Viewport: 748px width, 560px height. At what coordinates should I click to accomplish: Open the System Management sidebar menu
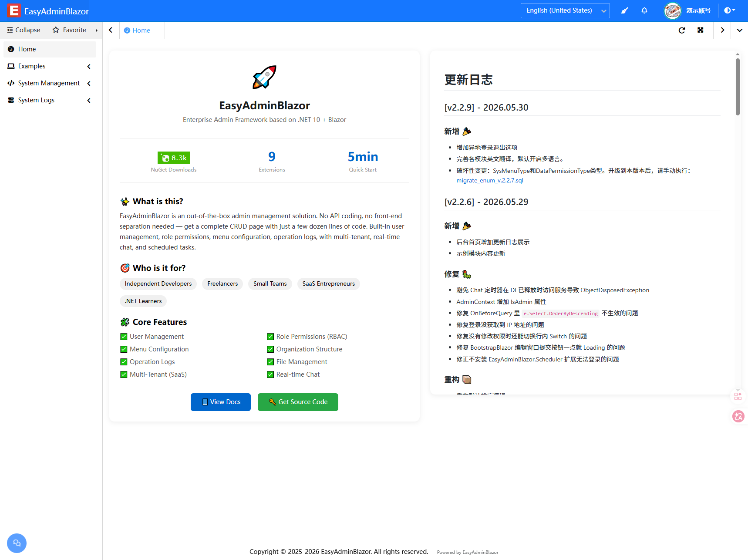[x=50, y=83]
